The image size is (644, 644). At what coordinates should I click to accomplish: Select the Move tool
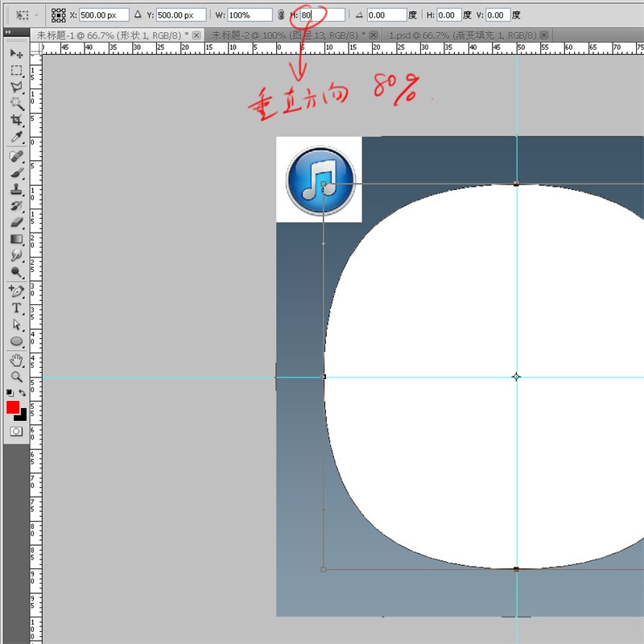click(16, 53)
